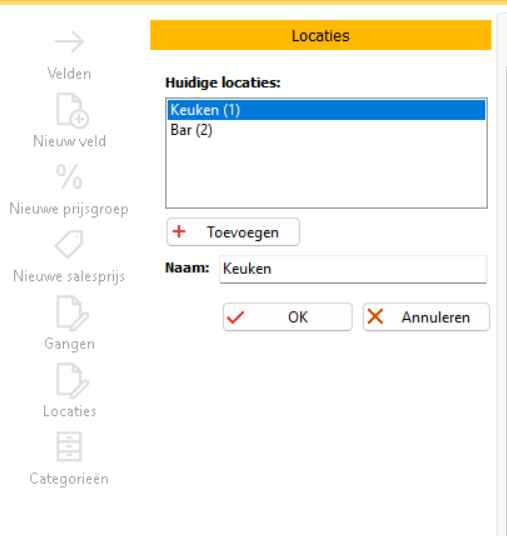Click empty area of Huidige locaties list

coord(326,173)
